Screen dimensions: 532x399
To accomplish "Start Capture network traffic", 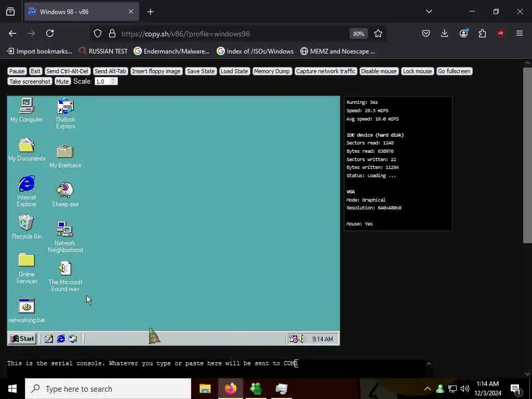I will pos(326,71).
